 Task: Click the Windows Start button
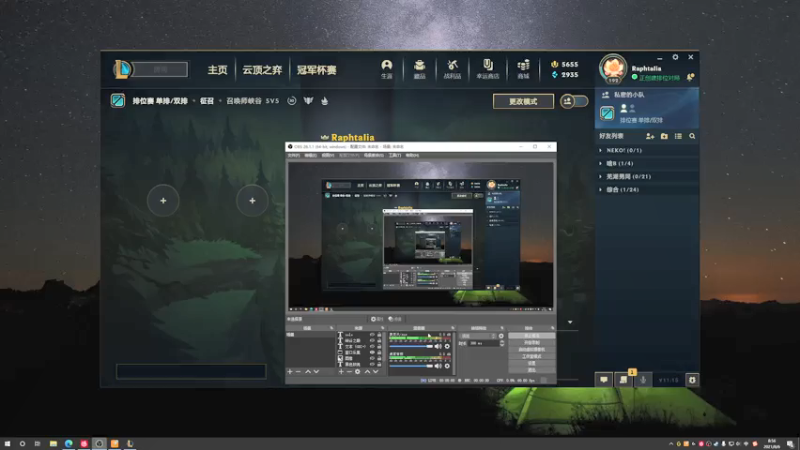[7, 443]
